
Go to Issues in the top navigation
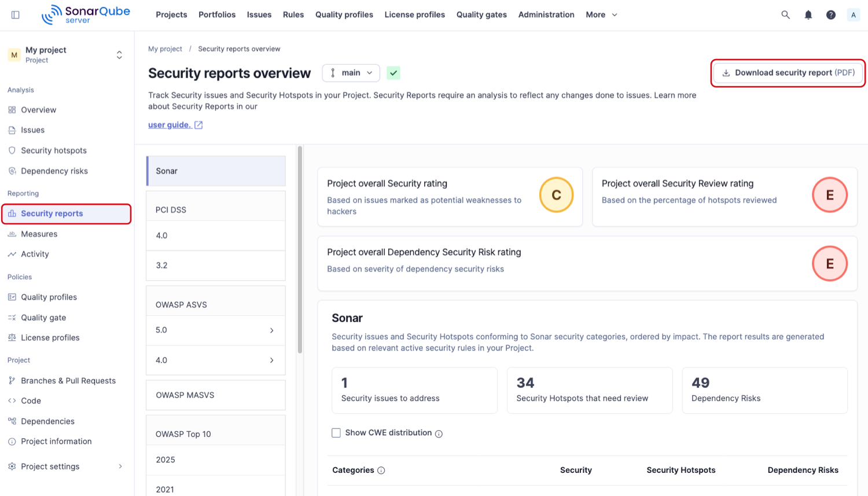(x=259, y=15)
